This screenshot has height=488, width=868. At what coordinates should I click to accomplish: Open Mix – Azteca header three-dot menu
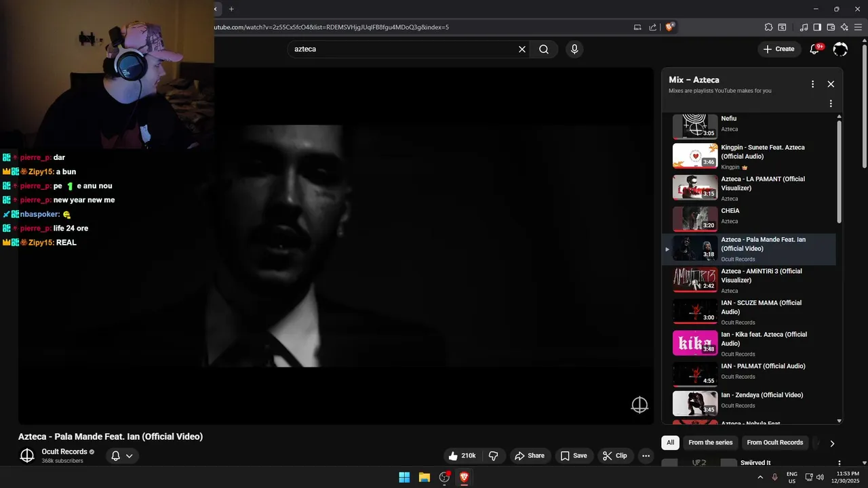coord(812,84)
